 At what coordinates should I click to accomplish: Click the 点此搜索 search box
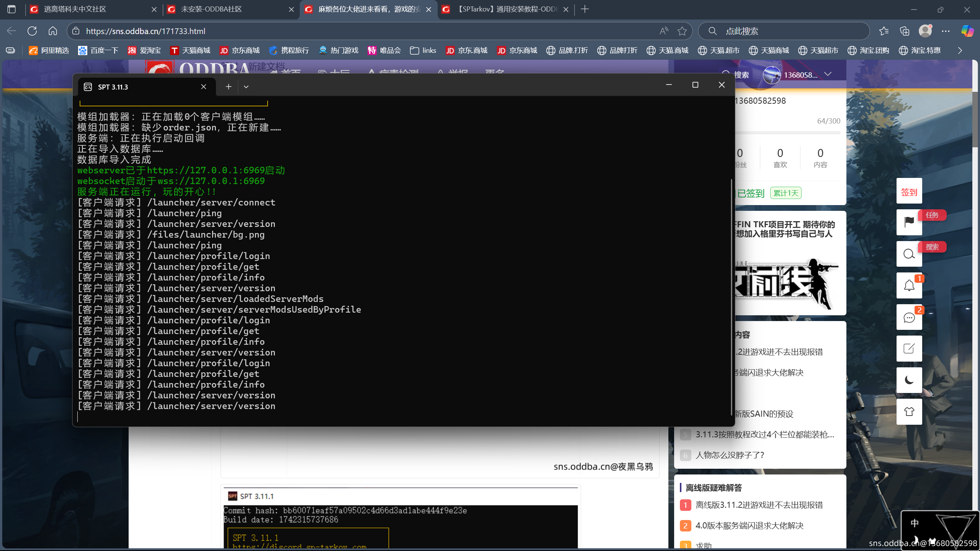[x=784, y=31]
